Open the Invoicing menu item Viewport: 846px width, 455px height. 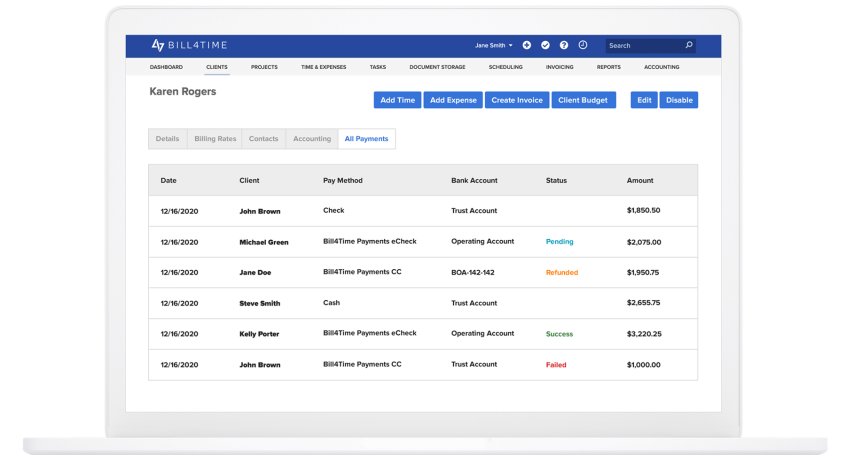(x=559, y=67)
